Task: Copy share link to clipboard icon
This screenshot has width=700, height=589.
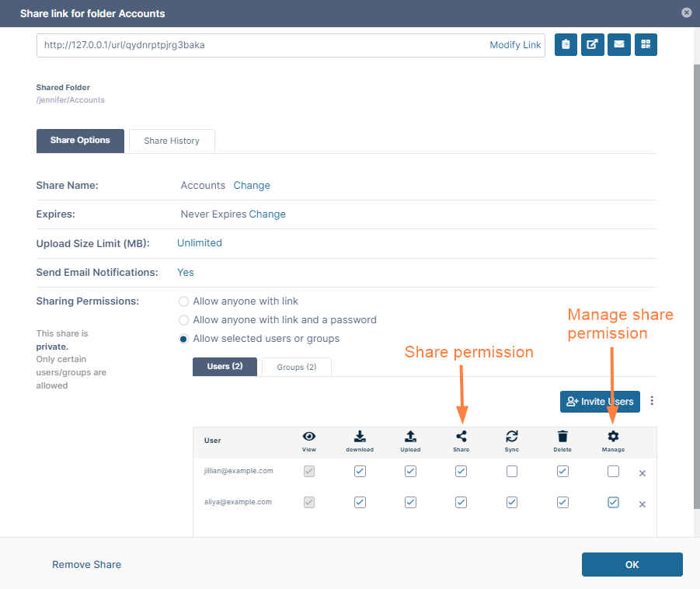Action: pos(566,45)
